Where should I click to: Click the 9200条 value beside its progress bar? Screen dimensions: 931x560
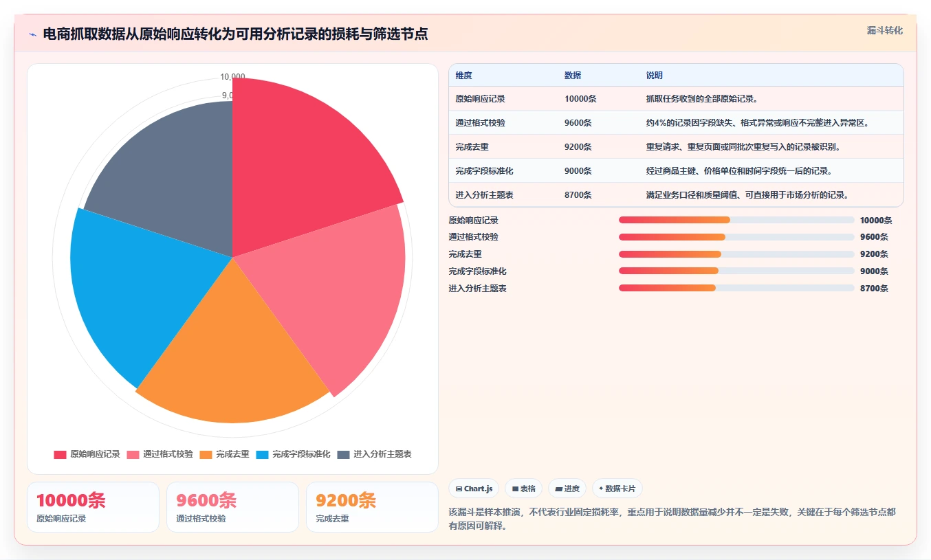(x=874, y=254)
